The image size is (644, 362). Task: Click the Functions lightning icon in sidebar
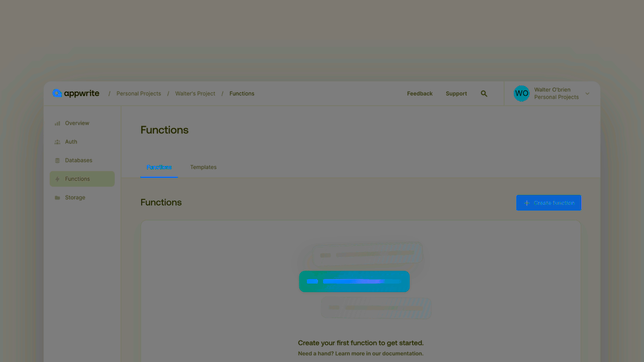coord(57,178)
